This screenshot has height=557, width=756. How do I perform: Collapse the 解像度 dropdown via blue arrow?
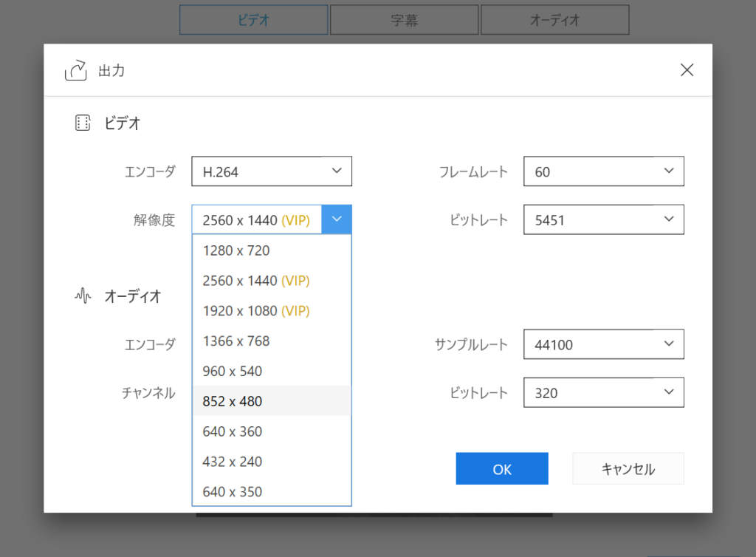(337, 219)
